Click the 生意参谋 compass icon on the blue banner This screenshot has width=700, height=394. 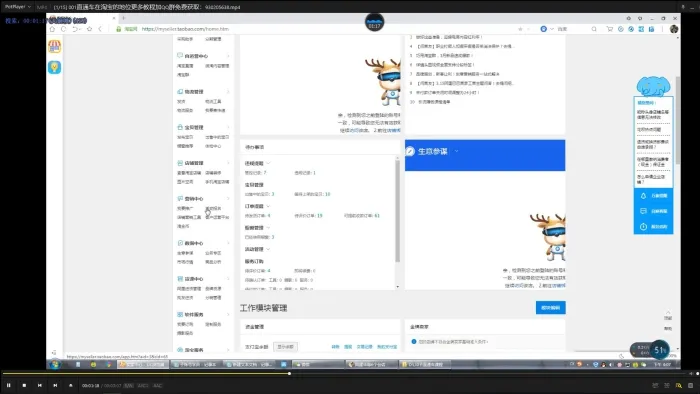[x=410, y=151]
